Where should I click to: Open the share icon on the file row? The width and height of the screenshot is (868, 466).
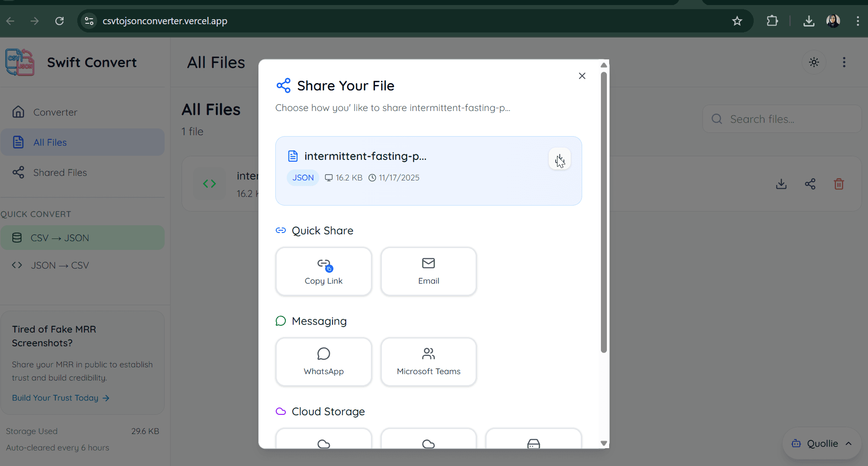pos(810,184)
